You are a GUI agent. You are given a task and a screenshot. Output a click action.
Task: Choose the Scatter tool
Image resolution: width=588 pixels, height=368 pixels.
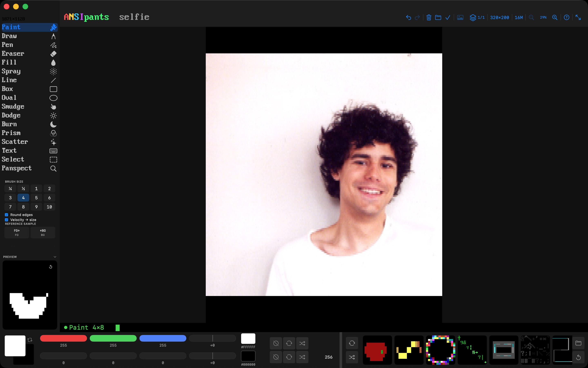29,142
